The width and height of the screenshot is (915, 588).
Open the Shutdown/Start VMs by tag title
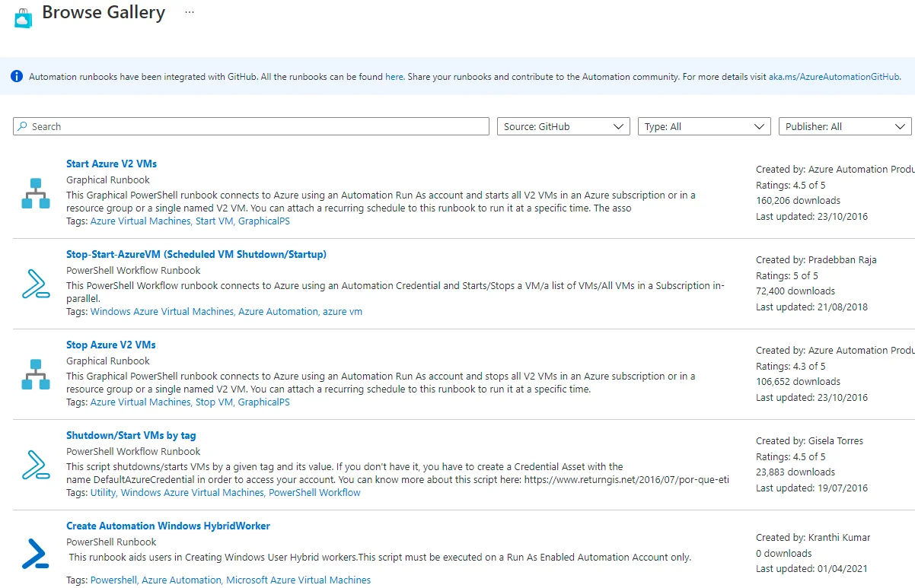point(131,435)
